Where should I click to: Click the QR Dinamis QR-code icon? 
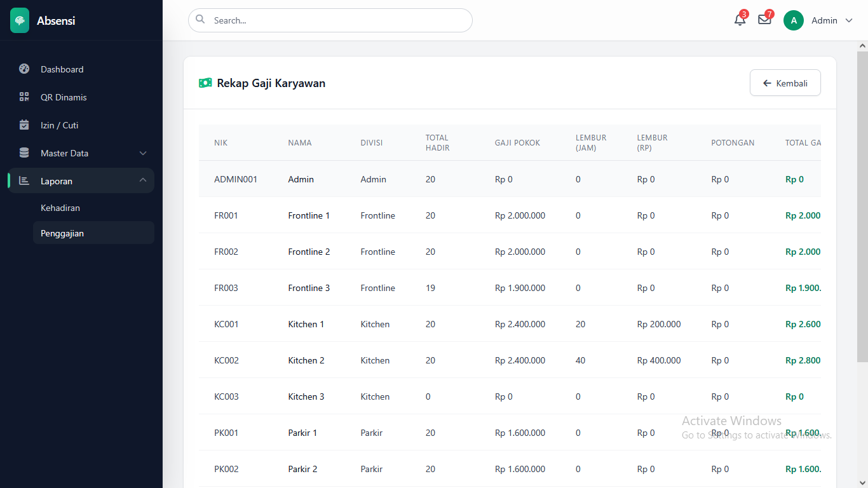[24, 97]
